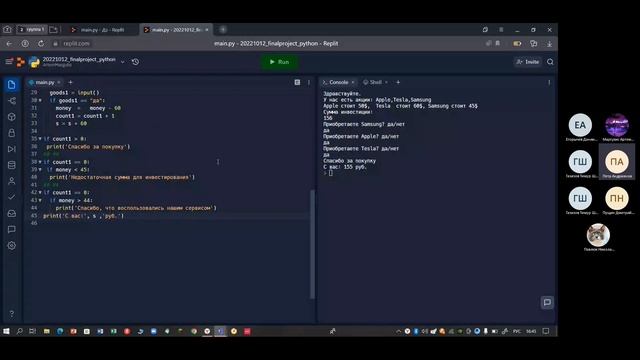
Task: Click the editor layout icon beside main.py
Action: (x=297, y=82)
